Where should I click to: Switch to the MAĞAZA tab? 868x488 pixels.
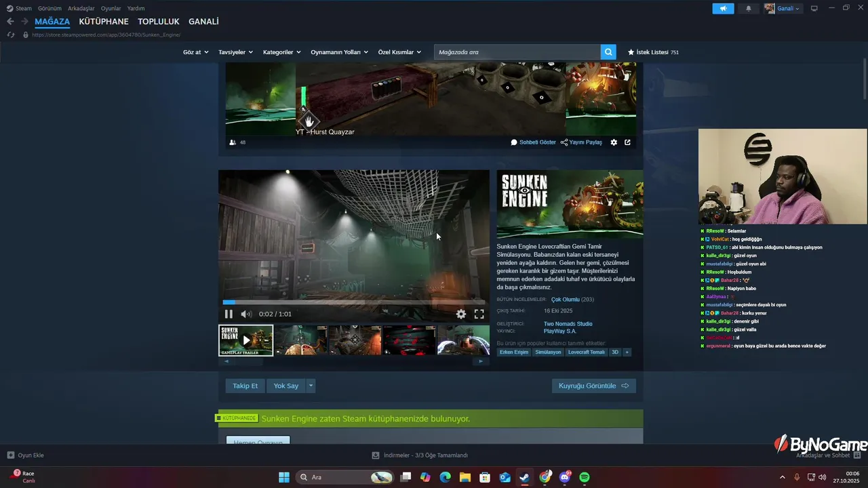[x=52, y=22]
